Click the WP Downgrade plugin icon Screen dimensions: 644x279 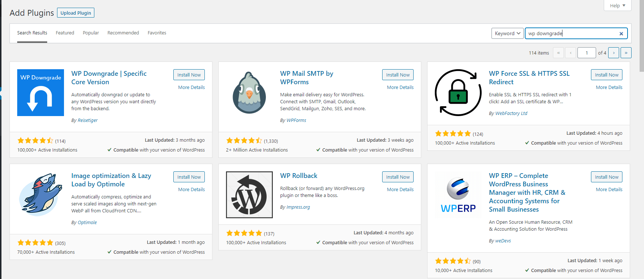[x=41, y=93]
